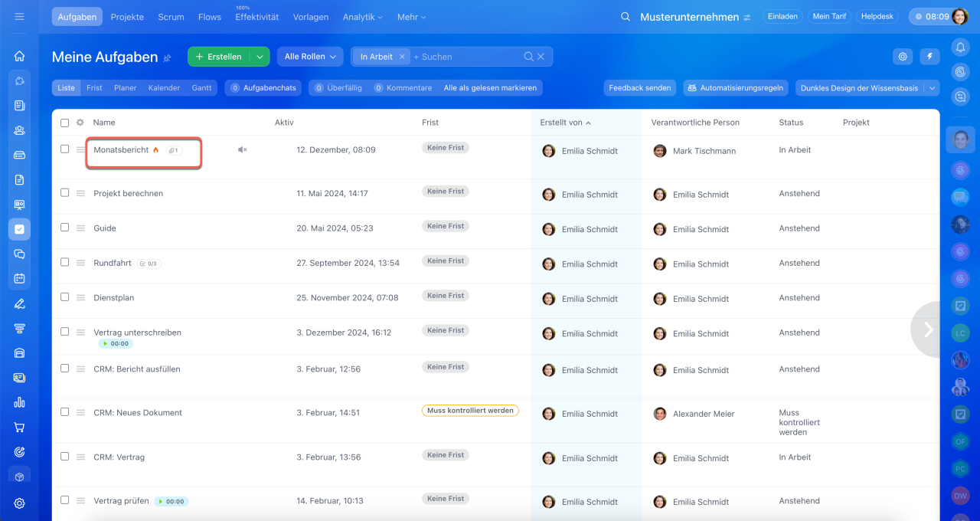
Task: Expand the Alle Rollen dropdown
Action: (x=309, y=57)
